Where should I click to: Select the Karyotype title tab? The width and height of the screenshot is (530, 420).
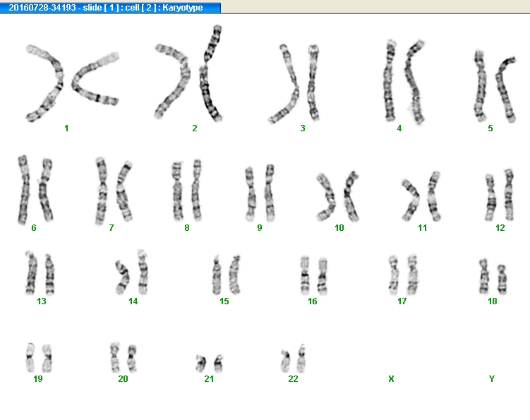coord(110,8)
